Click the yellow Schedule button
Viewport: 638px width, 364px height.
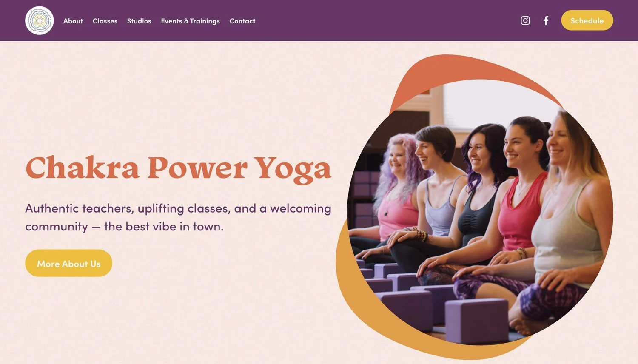[x=587, y=20]
